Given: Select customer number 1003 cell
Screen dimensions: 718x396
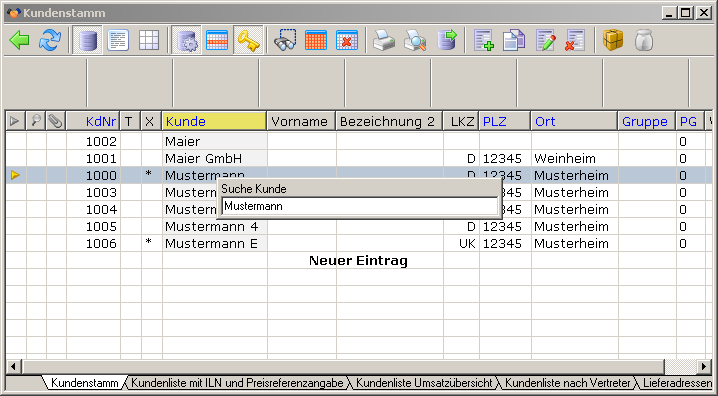Looking at the screenshot, I should tap(93, 192).
